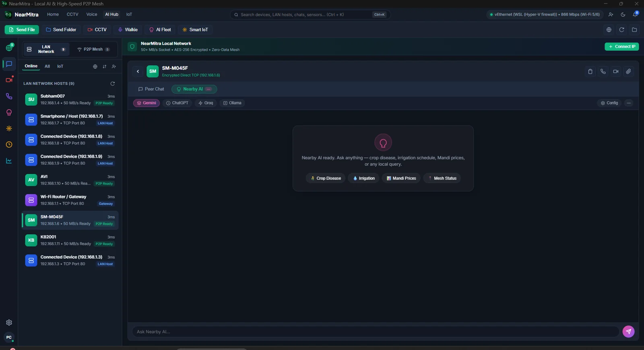Image resolution: width=644 pixels, height=350 pixels.
Task: Open the notifications bell
Action: (x=635, y=14)
